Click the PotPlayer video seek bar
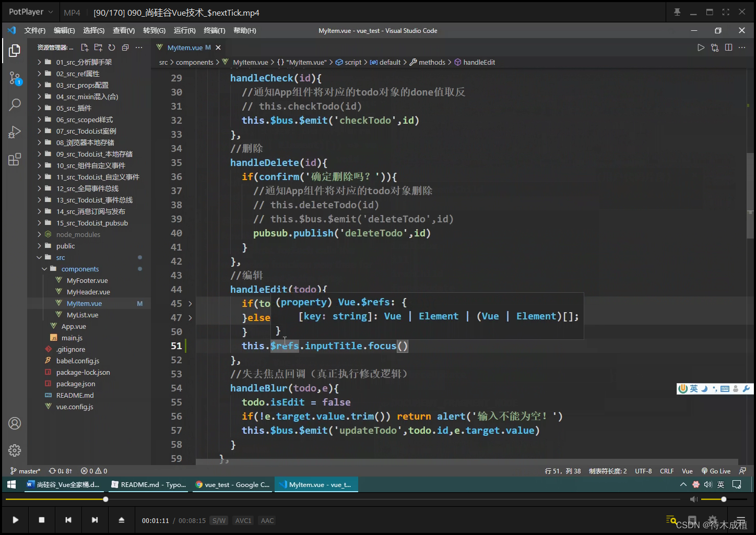This screenshot has height=535, width=756. pyautogui.click(x=342, y=500)
